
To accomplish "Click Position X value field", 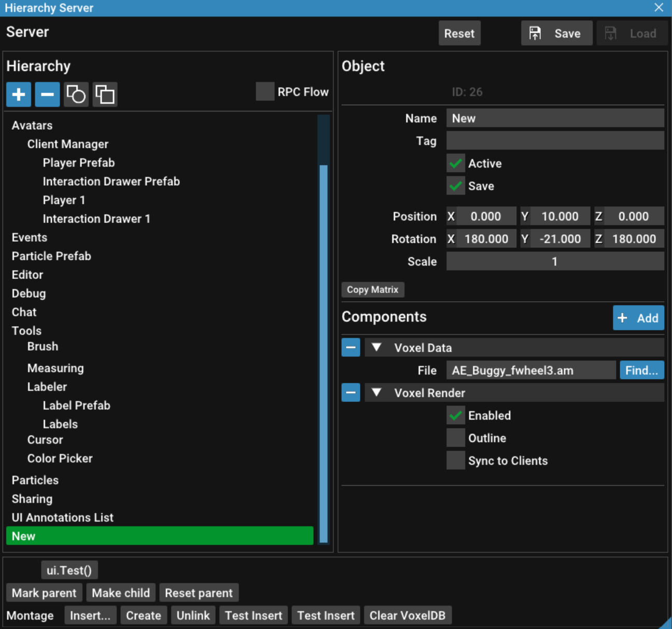I will (x=486, y=216).
